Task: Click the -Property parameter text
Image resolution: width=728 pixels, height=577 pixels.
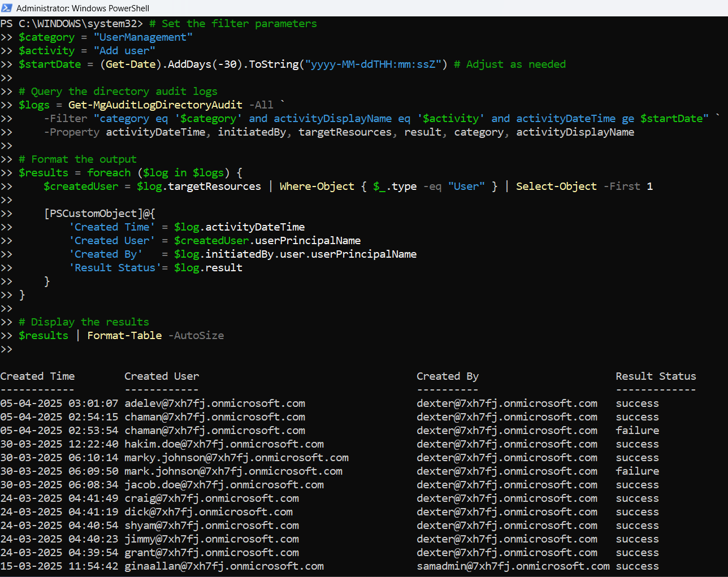Action: pyautogui.click(x=72, y=132)
